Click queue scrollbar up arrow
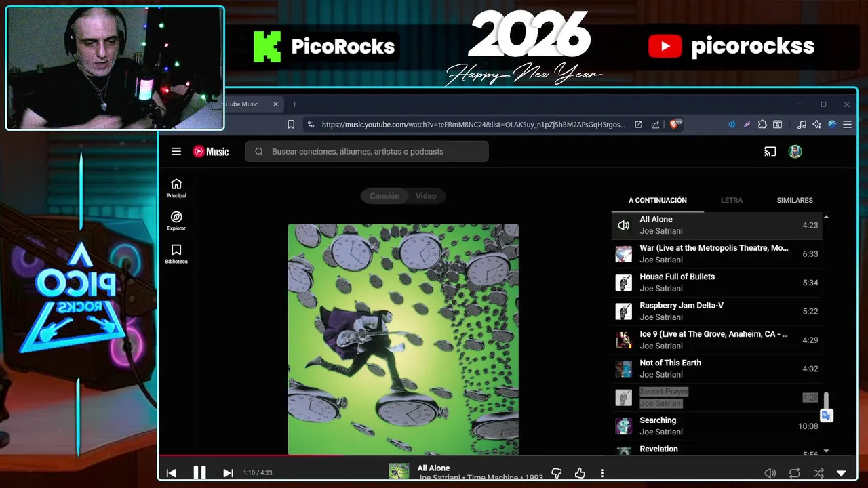 (826, 217)
